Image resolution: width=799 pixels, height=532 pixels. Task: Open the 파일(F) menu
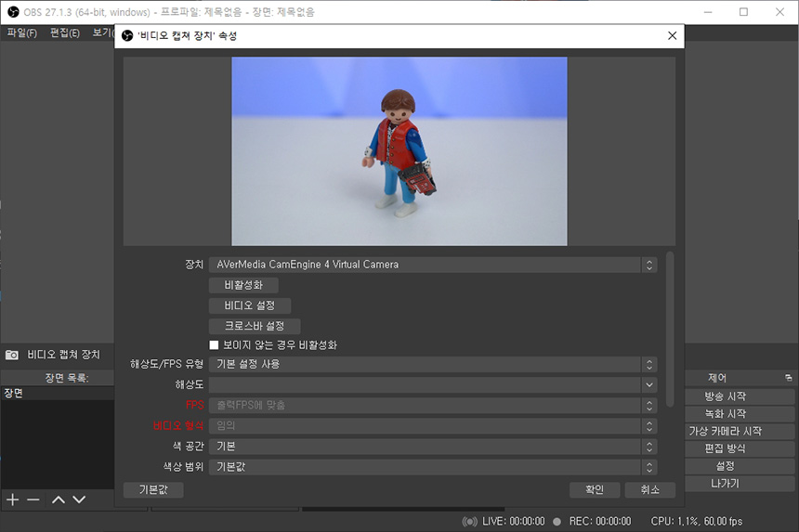pyautogui.click(x=22, y=32)
